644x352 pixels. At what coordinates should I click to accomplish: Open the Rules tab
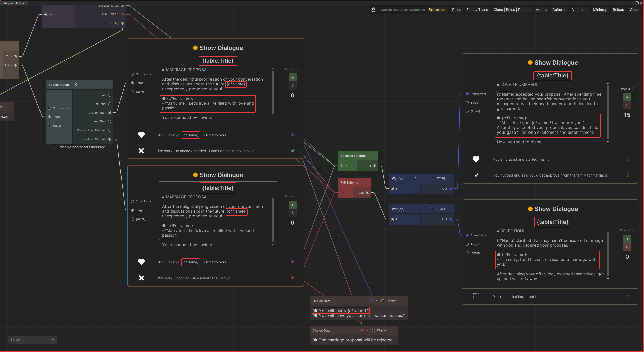tap(456, 10)
